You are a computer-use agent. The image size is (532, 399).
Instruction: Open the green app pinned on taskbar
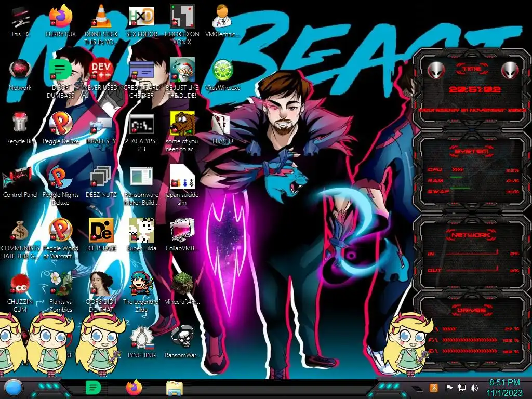94,388
